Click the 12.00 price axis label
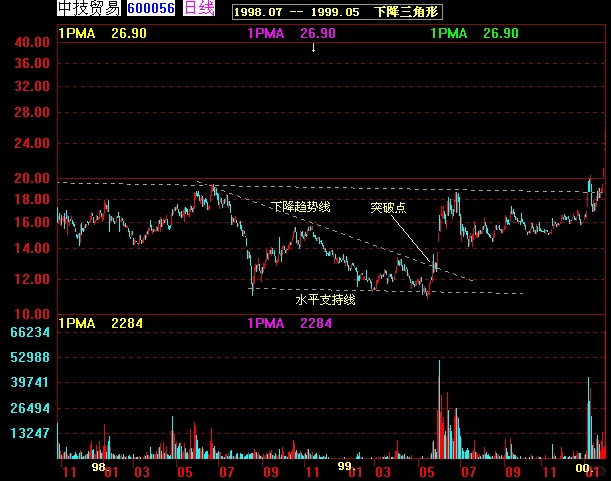 (32, 279)
